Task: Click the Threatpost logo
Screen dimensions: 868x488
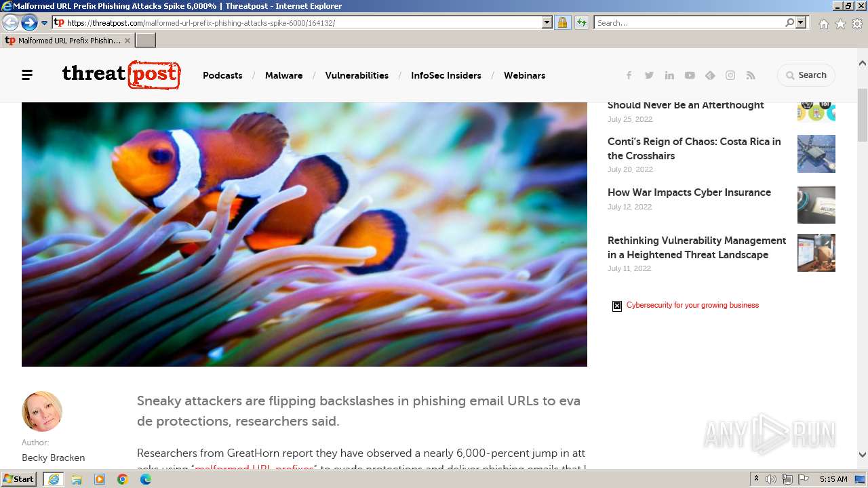Action: coord(121,75)
